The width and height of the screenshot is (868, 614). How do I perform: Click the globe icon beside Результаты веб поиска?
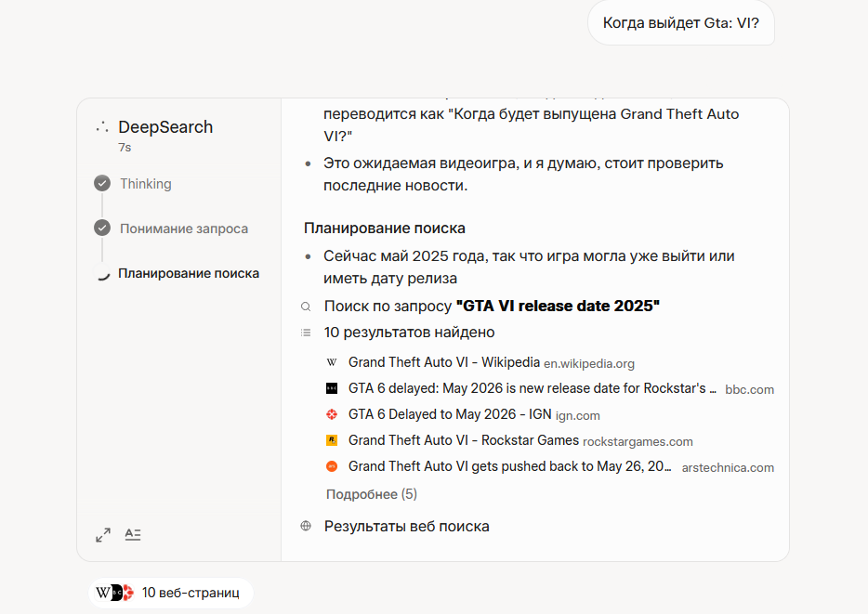pyautogui.click(x=306, y=526)
